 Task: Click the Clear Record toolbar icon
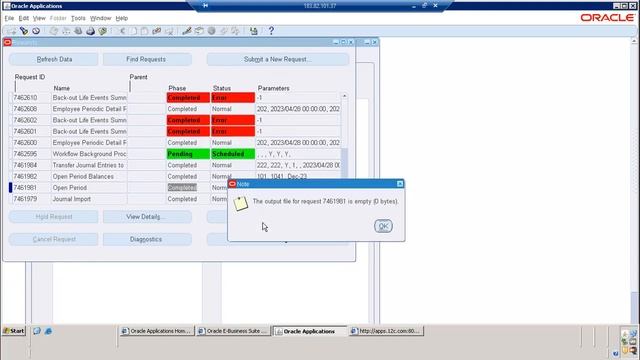(x=156, y=31)
